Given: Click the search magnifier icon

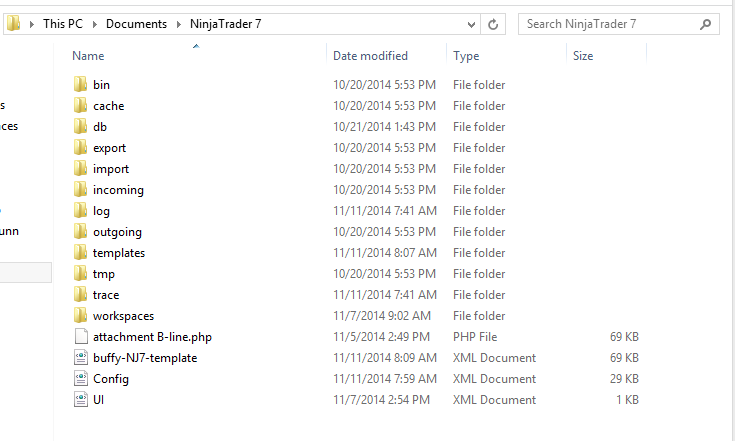Looking at the screenshot, I should click(x=705, y=24).
